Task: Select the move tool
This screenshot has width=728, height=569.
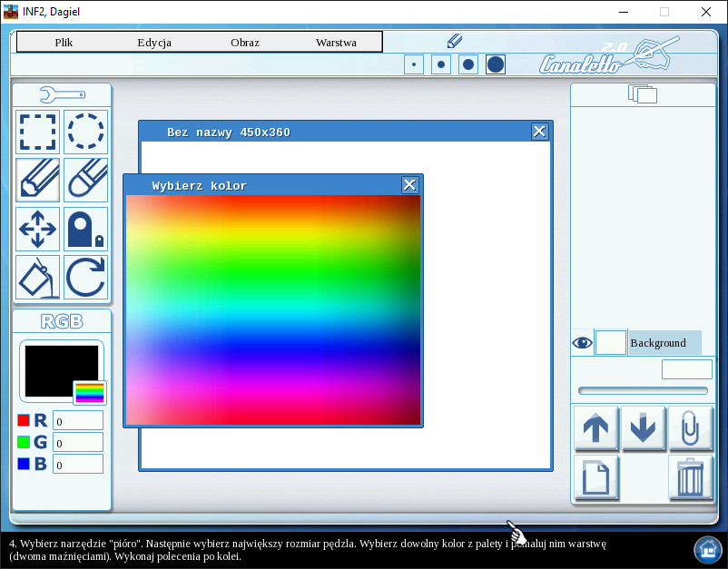Action: click(37, 229)
